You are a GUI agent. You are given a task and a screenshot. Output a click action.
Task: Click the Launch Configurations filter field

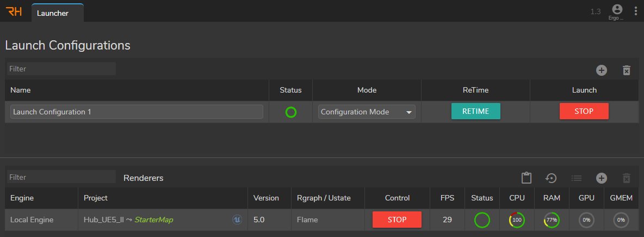61,69
